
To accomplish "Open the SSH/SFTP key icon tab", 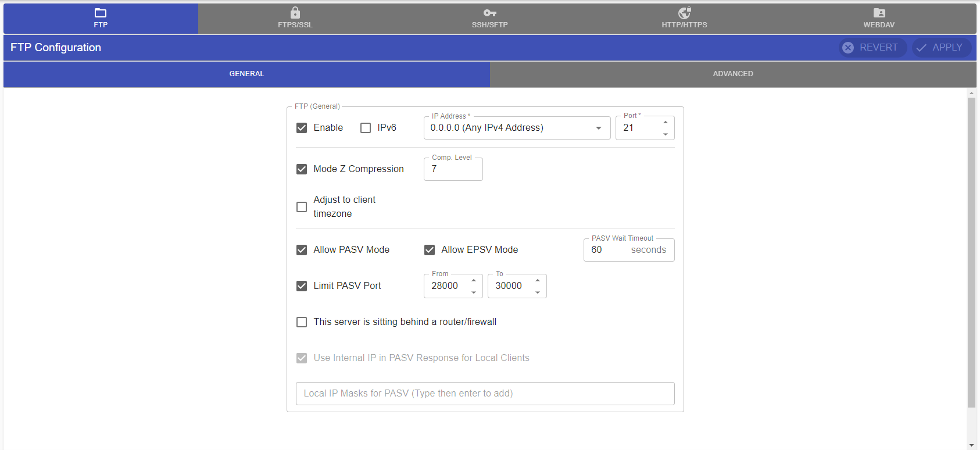I will tap(489, 18).
